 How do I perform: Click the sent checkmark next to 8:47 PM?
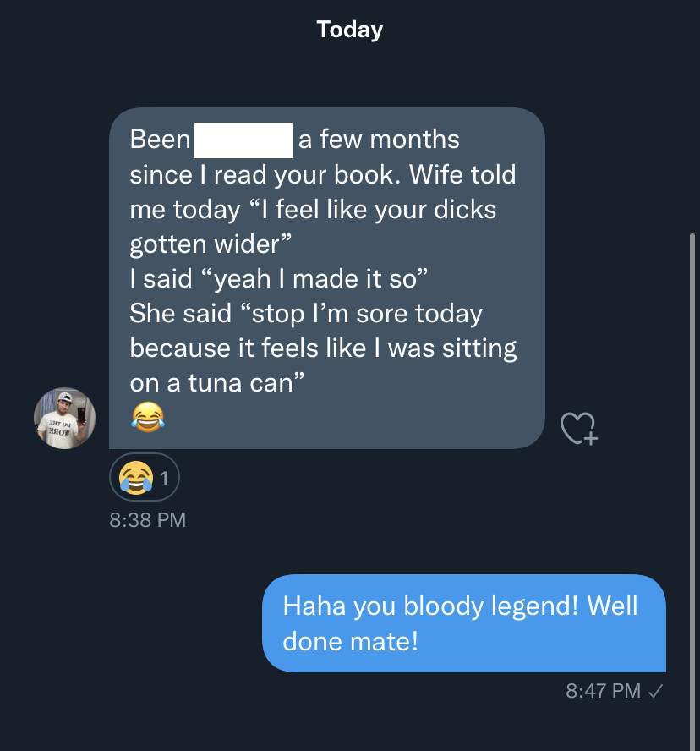coord(655,691)
